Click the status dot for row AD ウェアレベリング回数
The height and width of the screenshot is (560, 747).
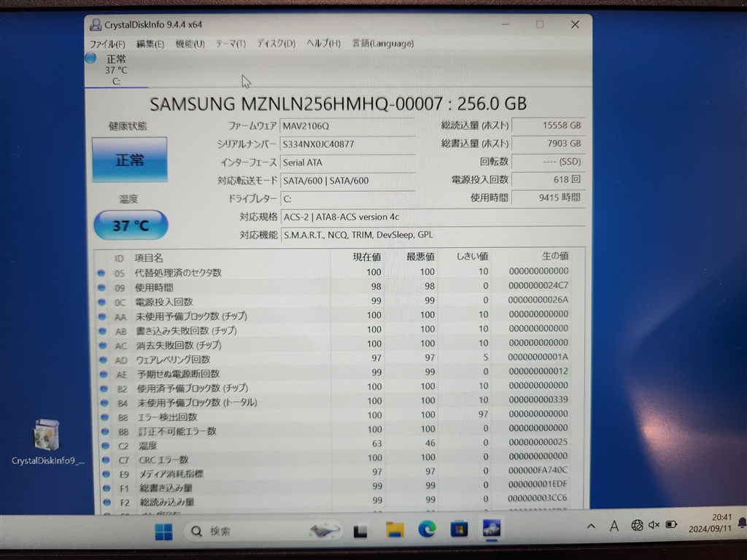[104, 359]
